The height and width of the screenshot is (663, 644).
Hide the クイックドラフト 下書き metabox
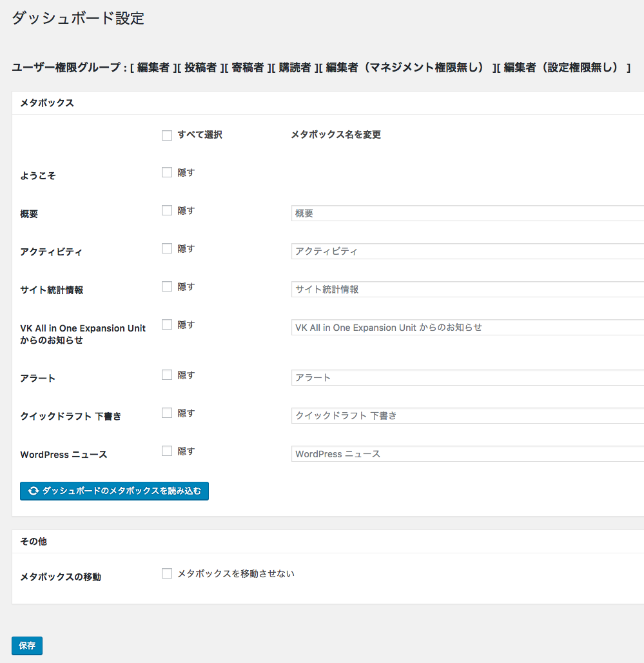click(167, 413)
